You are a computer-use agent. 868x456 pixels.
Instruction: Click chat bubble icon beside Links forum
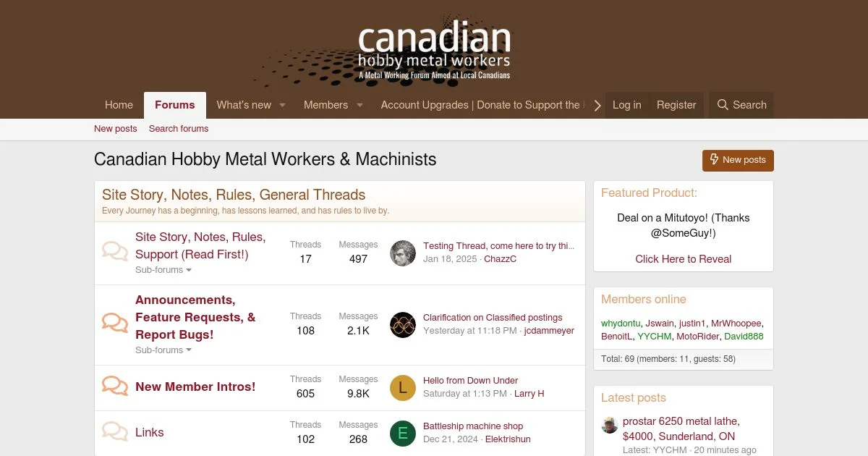pyautogui.click(x=115, y=431)
